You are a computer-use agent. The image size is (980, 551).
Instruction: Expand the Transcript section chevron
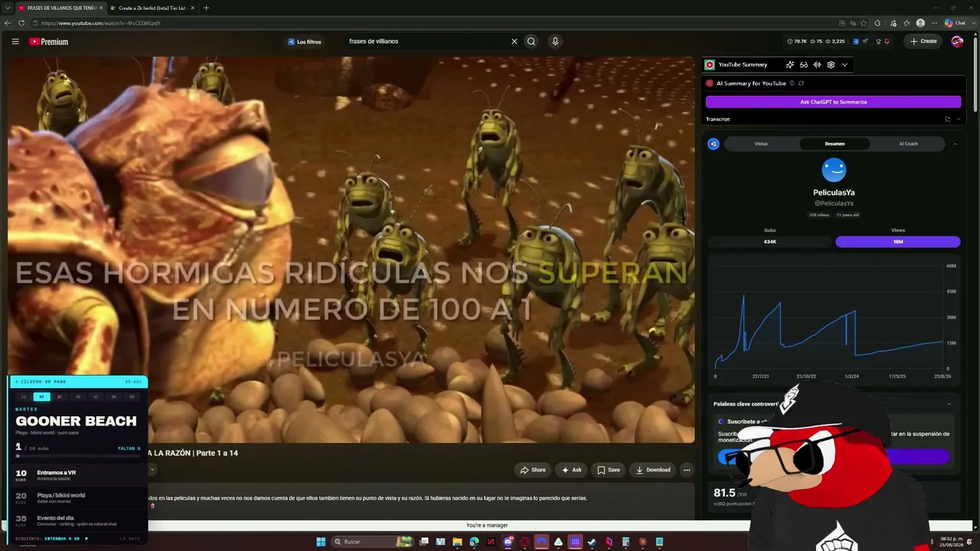point(959,119)
